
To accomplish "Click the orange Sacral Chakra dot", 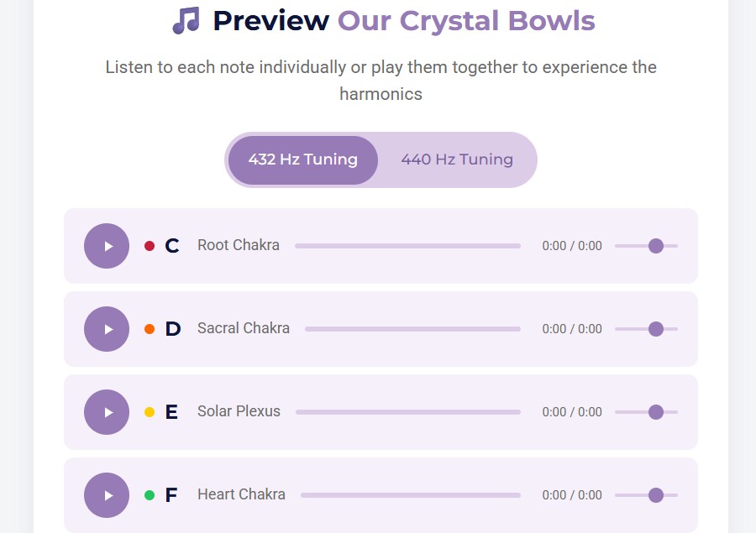I will (x=150, y=328).
